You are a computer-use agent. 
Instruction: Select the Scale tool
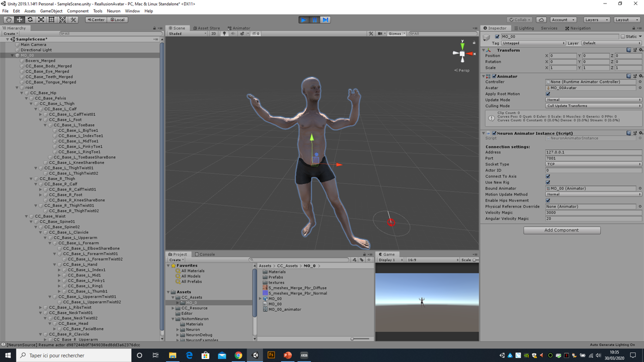point(41,20)
